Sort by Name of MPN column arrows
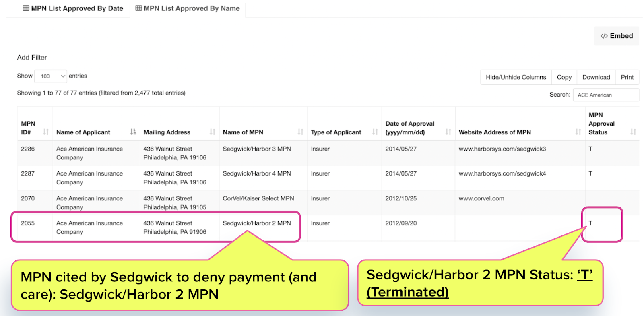644x316 pixels. pyautogui.click(x=301, y=132)
